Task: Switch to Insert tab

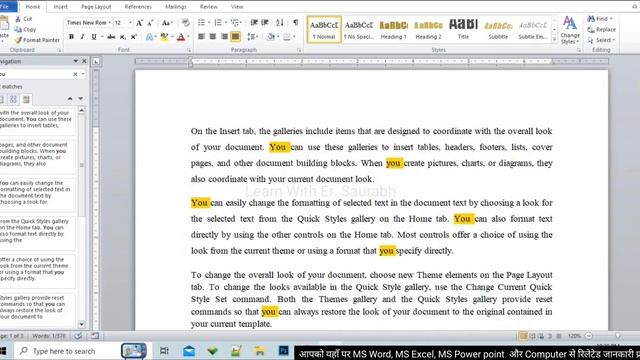Action: click(60, 7)
